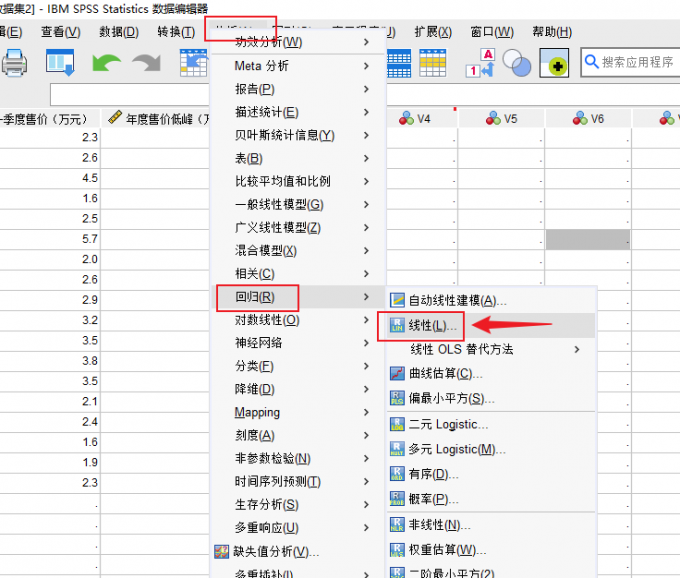Select 线性(L)... in the regression submenu

(x=433, y=326)
